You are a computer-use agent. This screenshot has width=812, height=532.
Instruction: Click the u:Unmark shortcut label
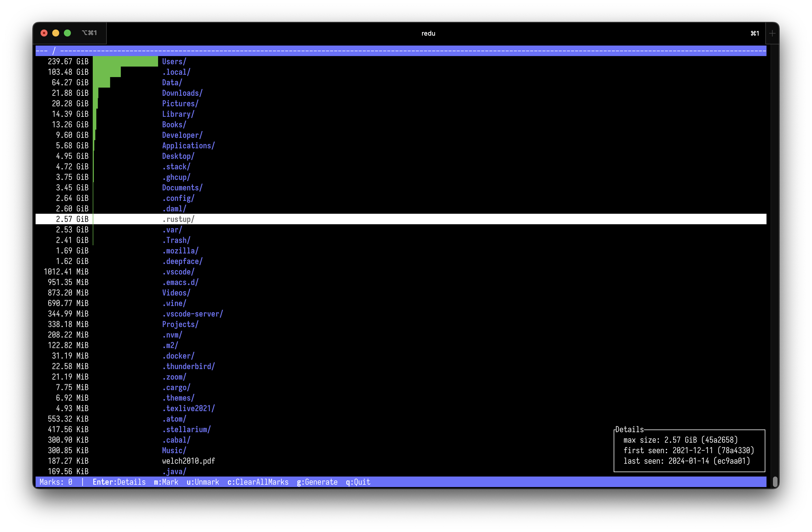pos(203,482)
